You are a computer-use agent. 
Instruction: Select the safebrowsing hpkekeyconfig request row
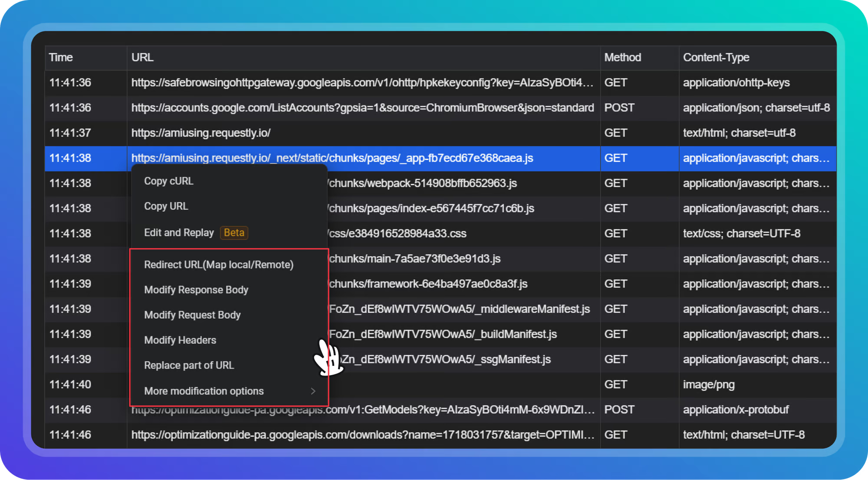pos(362,83)
